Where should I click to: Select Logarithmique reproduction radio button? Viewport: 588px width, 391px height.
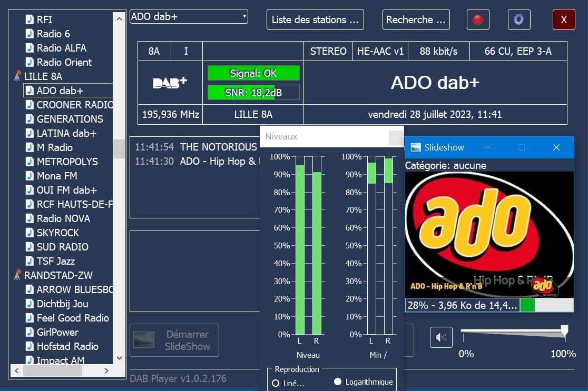tap(338, 382)
